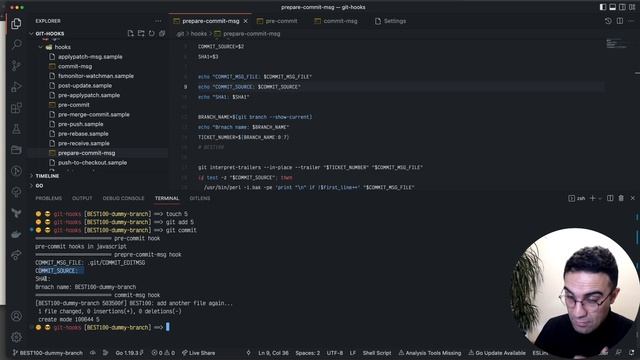The width and height of the screenshot is (640, 360).
Task: Open the Extensions view
Action: pos(16,108)
